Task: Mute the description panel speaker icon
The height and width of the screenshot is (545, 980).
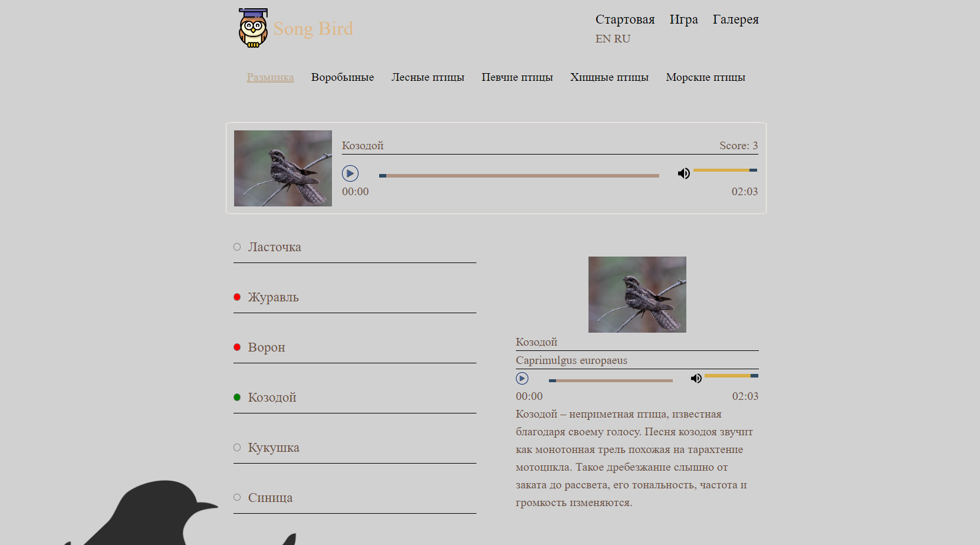Action: click(696, 379)
